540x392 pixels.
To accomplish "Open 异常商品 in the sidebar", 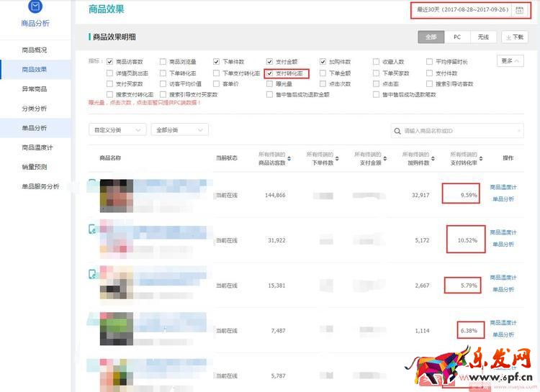I will pyautogui.click(x=35, y=88).
